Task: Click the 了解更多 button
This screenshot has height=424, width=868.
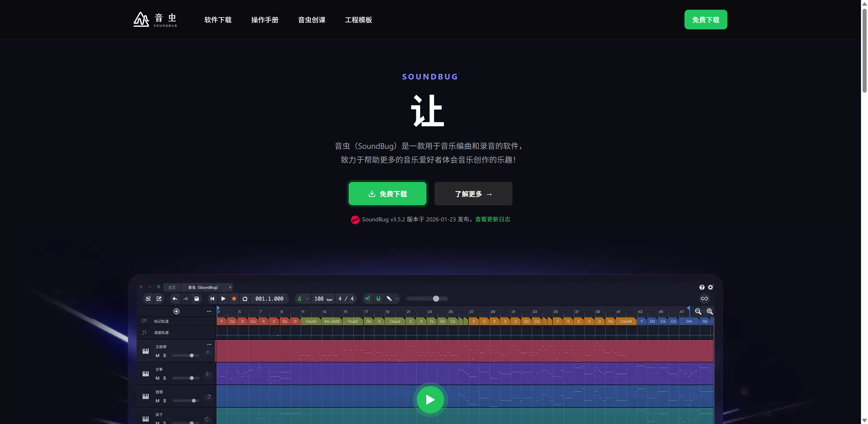Action: click(x=473, y=194)
